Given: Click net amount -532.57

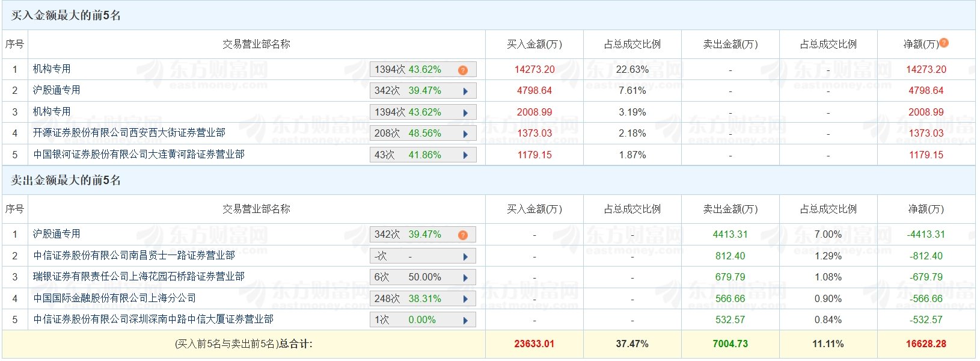Looking at the screenshot, I should (x=926, y=320).
